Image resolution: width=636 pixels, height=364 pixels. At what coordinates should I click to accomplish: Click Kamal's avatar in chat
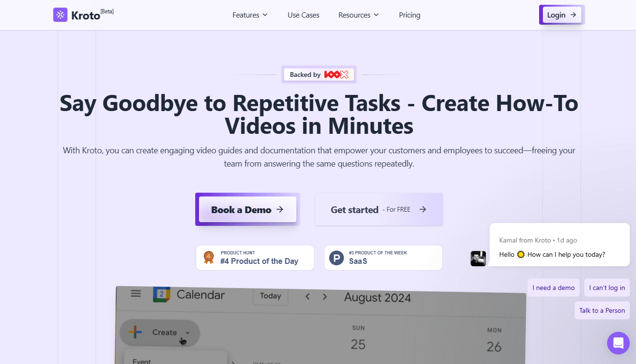tap(478, 259)
